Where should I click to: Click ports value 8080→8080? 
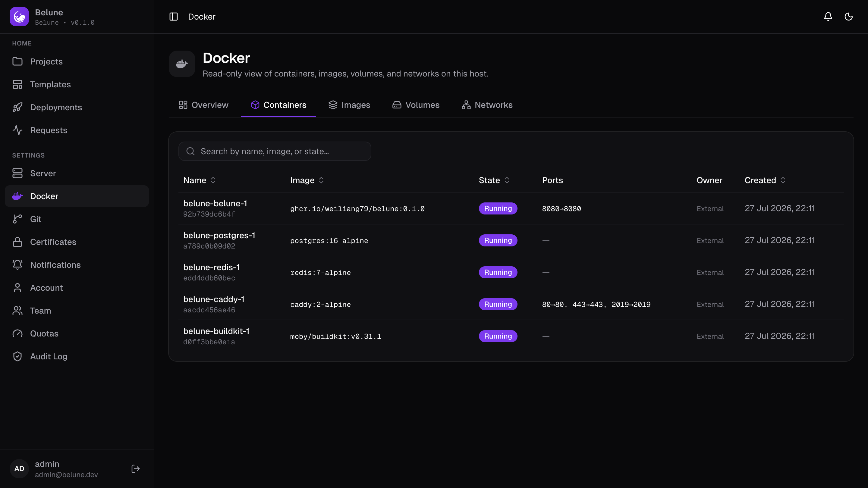[561, 209]
